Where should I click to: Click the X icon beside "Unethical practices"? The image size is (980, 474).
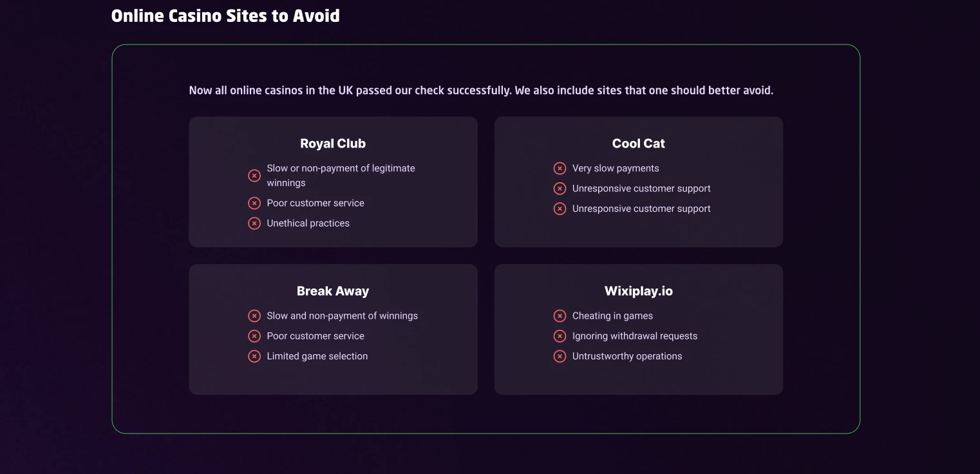click(254, 223)
